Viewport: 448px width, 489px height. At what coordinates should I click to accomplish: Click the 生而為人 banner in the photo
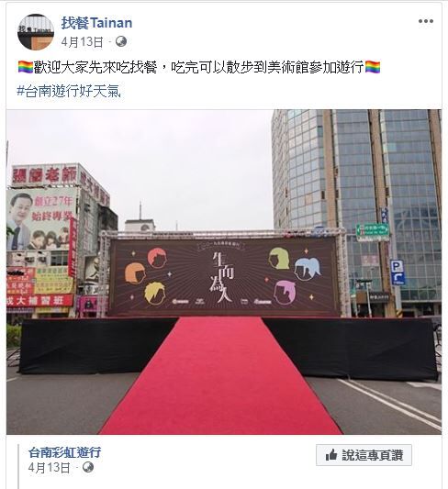pos(224,277)
